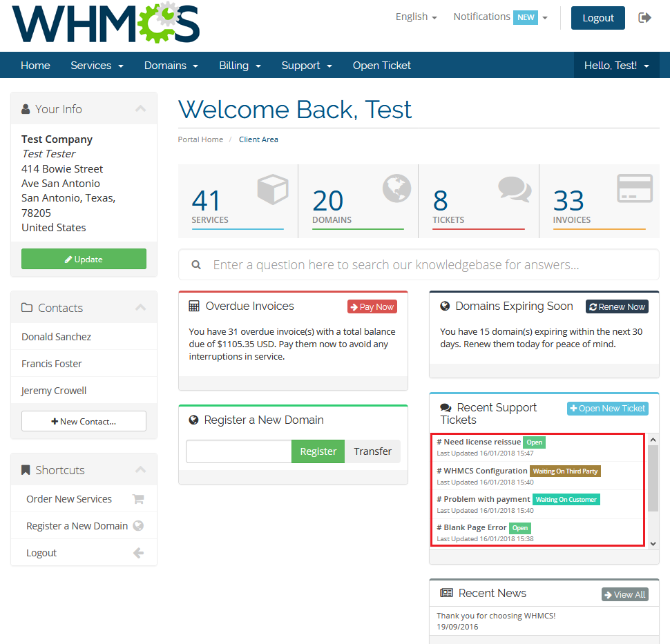This screenshot has height=644, width=670.
Task: Click the knowledgebase search field
Action: point(419,265)
